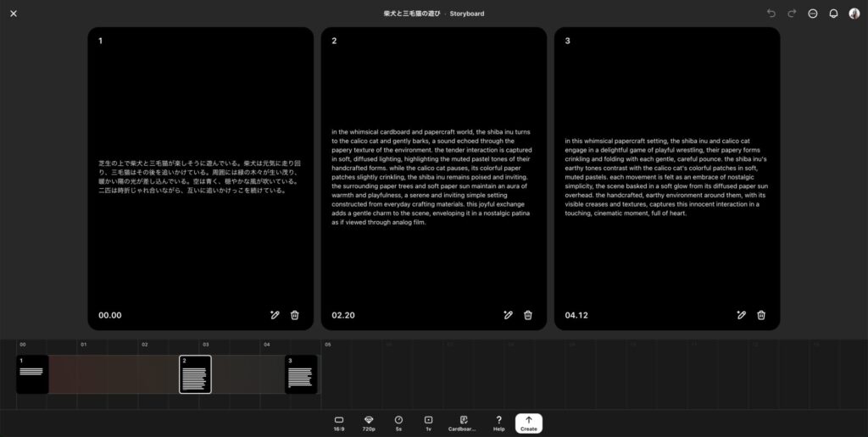
Task: Open the notifications bell
Action: pos(833,14)
